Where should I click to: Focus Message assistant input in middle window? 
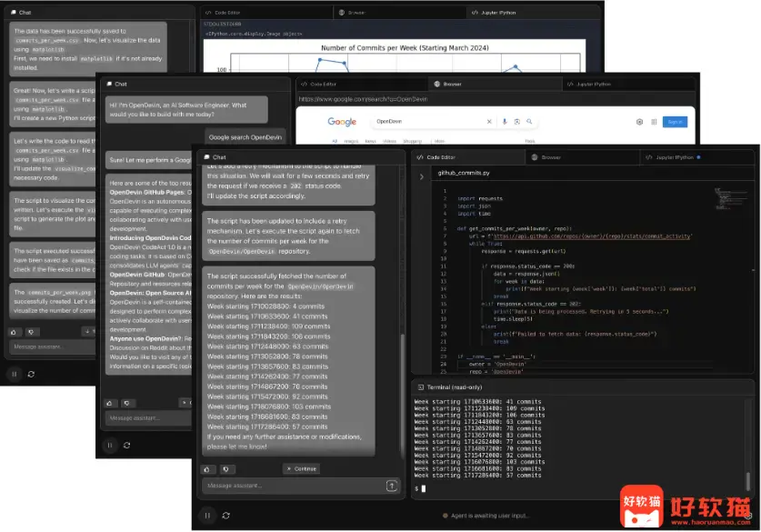pos(148,418)
